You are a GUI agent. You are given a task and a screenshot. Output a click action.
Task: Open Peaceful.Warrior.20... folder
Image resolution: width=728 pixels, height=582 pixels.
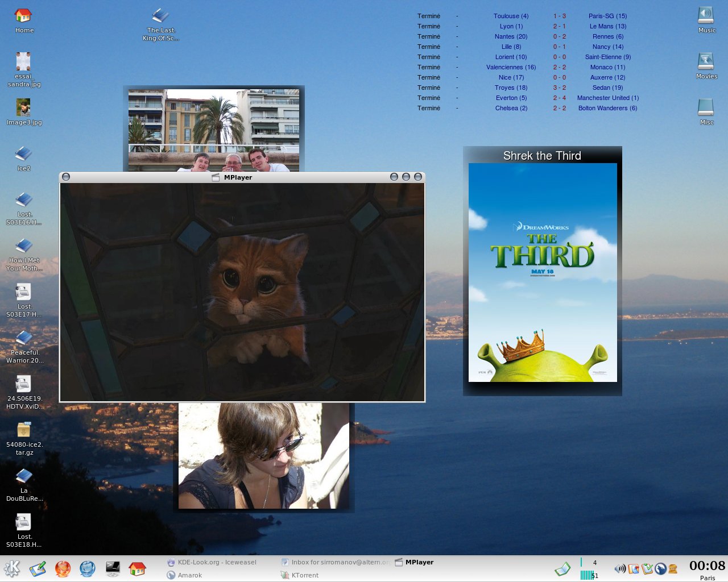click(24, 346)
